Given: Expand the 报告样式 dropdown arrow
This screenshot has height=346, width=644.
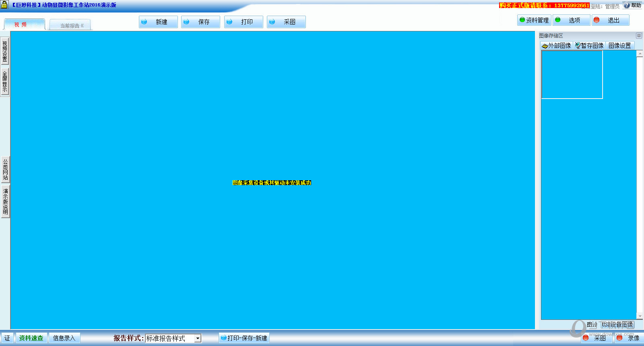Looking at the screenshot, I should (198, 338).
